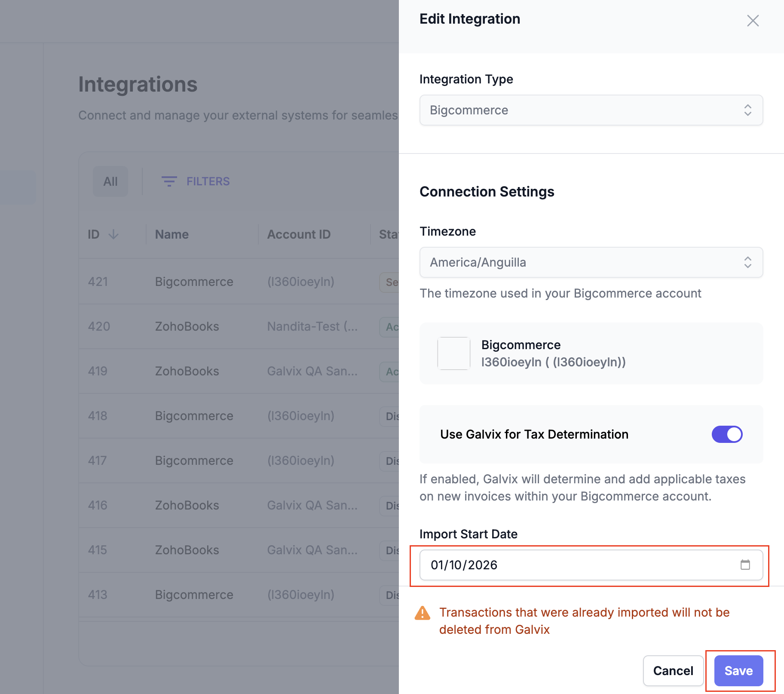The width and height of the screenshot is (784, 694).
Task: Click the ID column sort arrow
Action: (113, 234)
